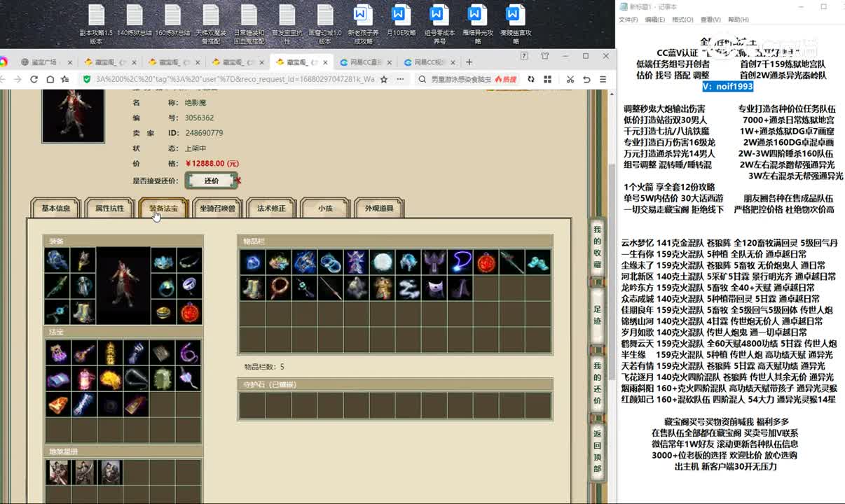Image resolution: width=845 pixels, height=504 pixels.
Task: Click the green security shield icon
Action: tap(87, 79)
